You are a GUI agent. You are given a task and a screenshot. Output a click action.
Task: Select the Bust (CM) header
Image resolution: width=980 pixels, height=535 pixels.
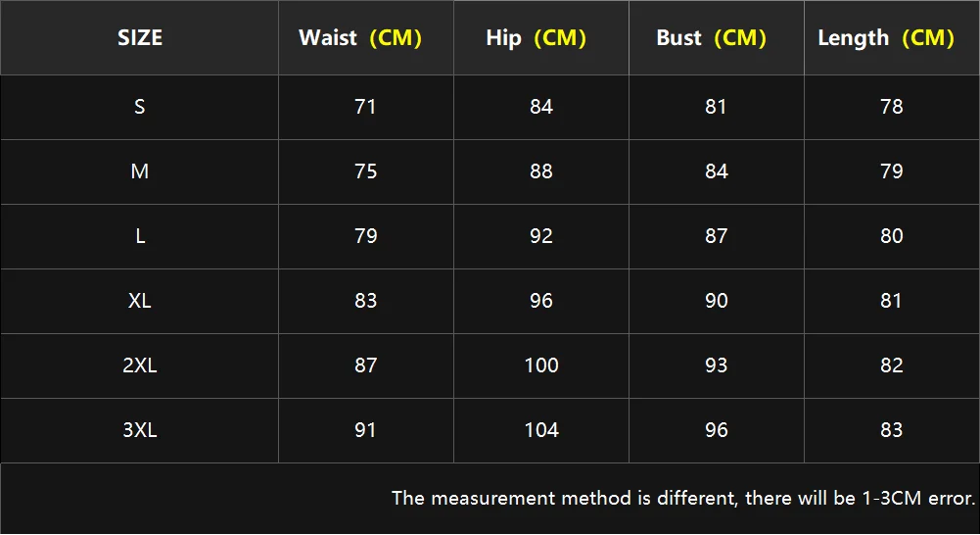click(711, 37)
